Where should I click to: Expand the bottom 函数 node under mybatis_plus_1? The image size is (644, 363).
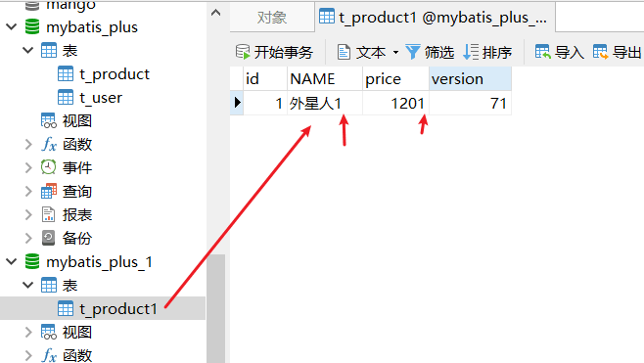[x=28, y=355]
